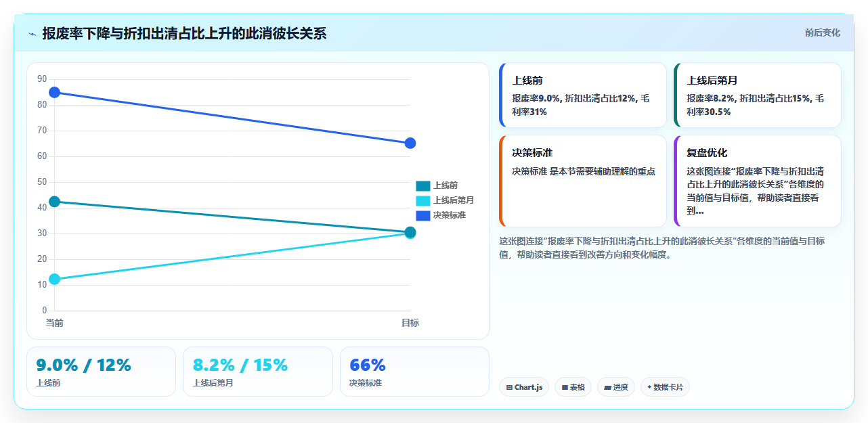Open the 上线后第月 info card

758,95
